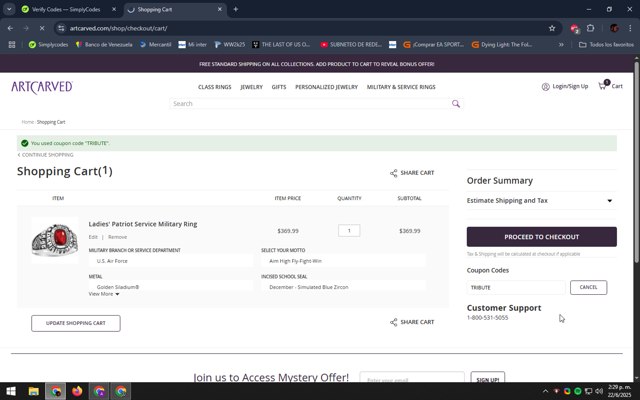
Task: Close the Shopping Cart tab
Action: pyautogui.click(x=220, y=9)
